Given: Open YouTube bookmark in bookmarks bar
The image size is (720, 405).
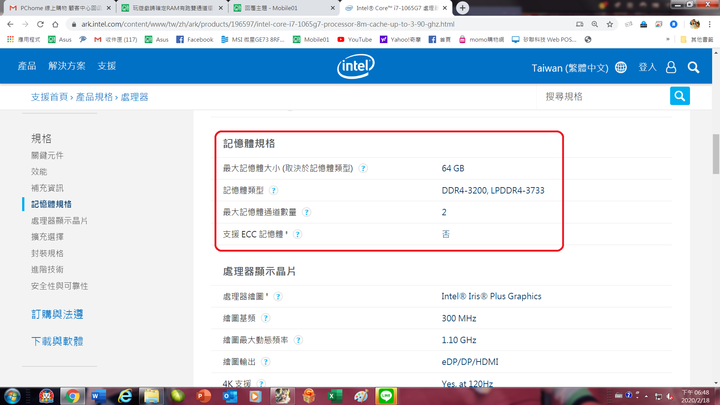Looking at the screenshot, I should click(x=354, y=39).
